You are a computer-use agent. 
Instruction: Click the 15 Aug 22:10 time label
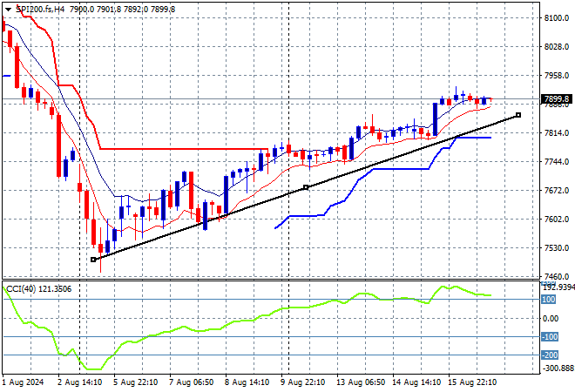(472, 382)
